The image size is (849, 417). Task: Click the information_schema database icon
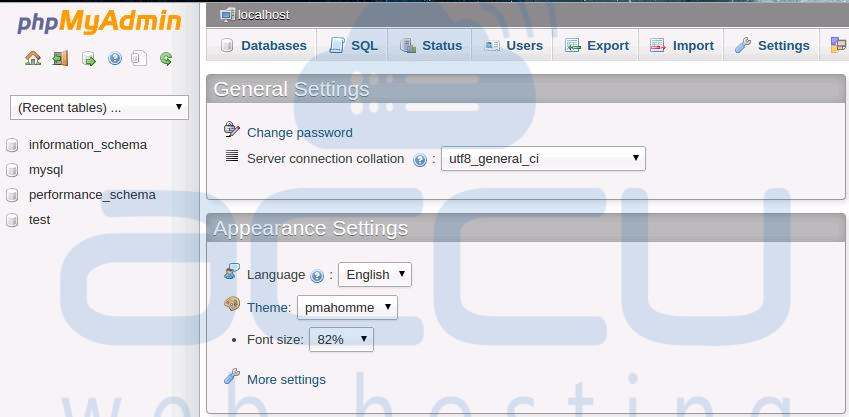[12, 145]
